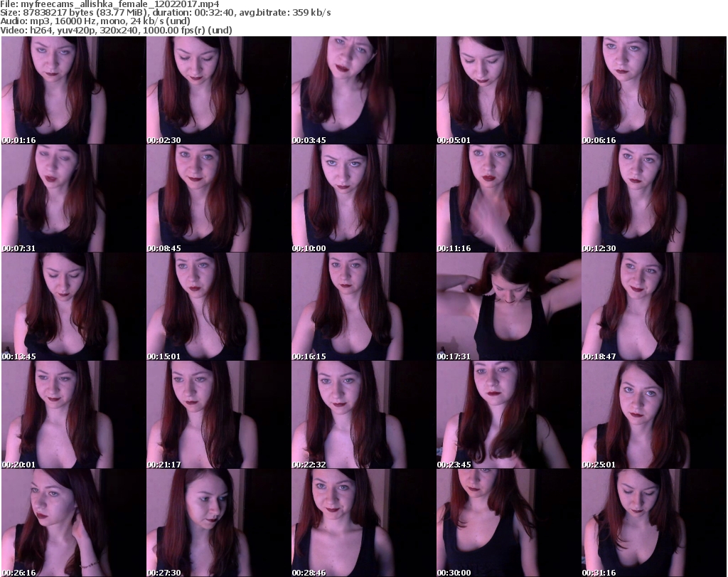Click the thumbnail timestamped 00:06:16

654,90
